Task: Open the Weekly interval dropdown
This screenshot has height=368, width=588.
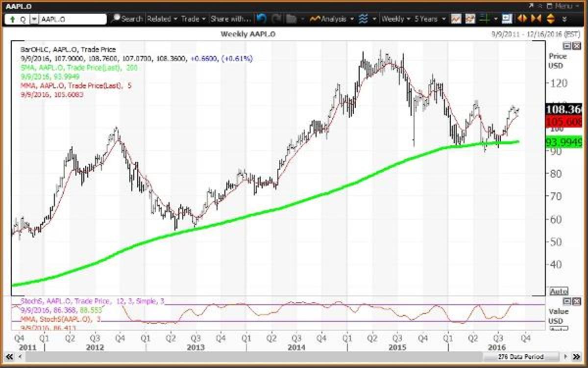Action: (x=395, y=19)
